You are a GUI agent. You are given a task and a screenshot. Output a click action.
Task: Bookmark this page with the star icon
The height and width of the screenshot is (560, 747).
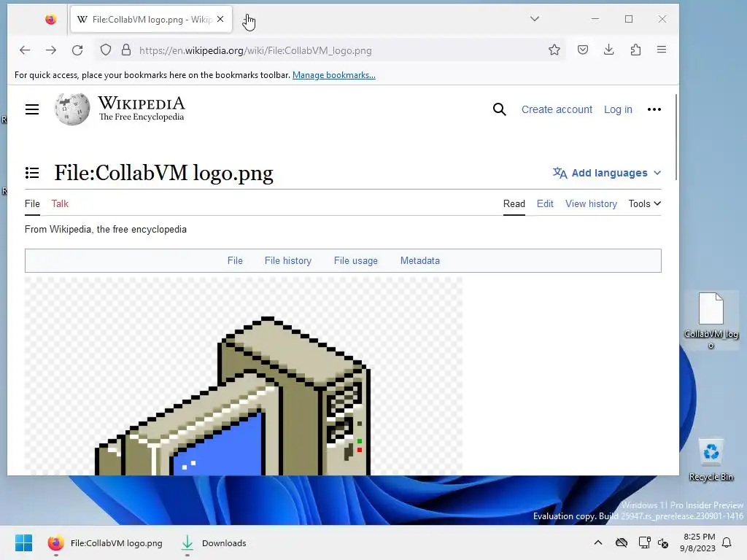tap(554, 50)
